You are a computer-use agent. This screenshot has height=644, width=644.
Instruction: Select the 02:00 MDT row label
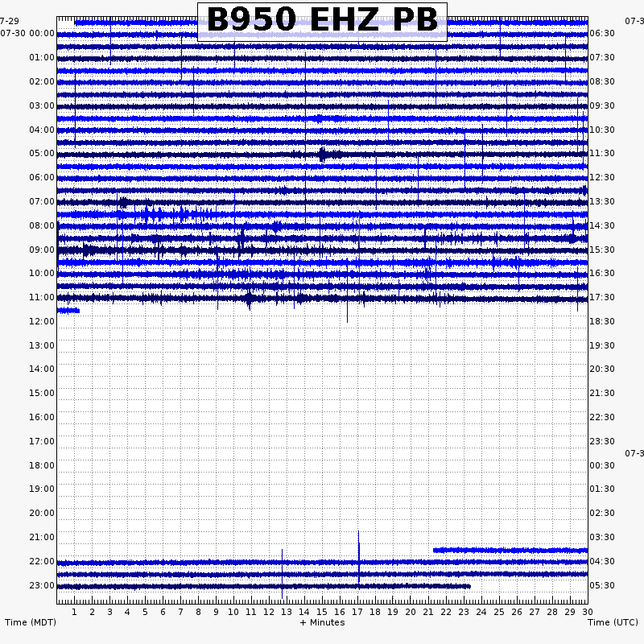click(x=42, y=81)
